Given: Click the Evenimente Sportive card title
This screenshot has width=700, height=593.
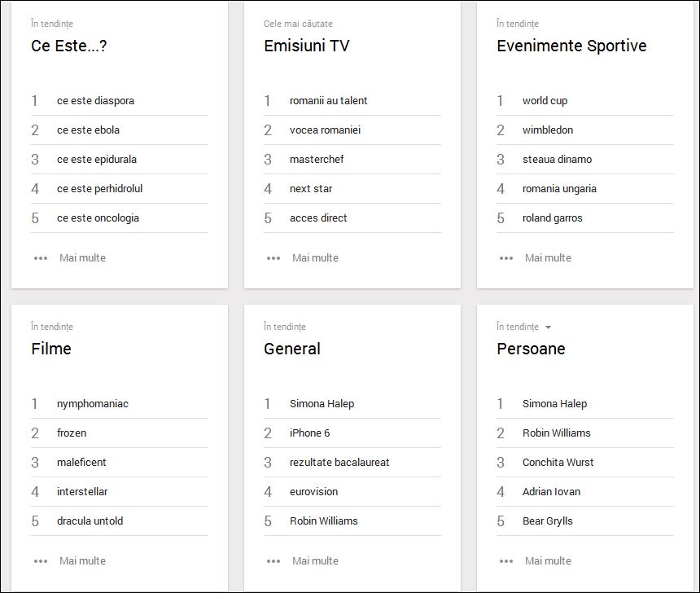Looking at the screenshot, I should pyautogui.click(x=571, y=46).
